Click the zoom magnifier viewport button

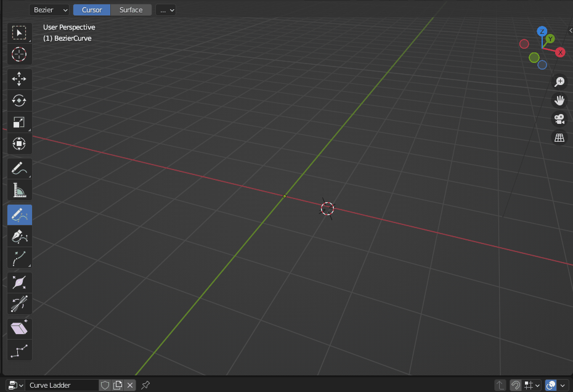click(559, 81)
